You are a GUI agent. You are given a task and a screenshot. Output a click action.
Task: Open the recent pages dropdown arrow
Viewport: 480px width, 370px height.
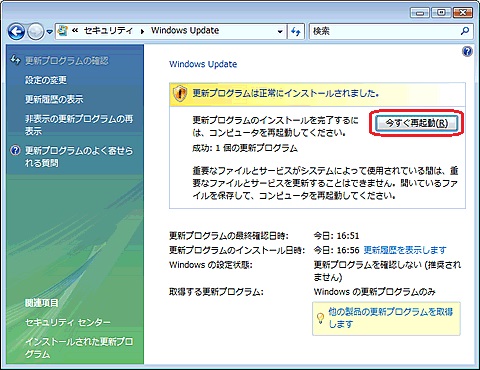(49, 32)
